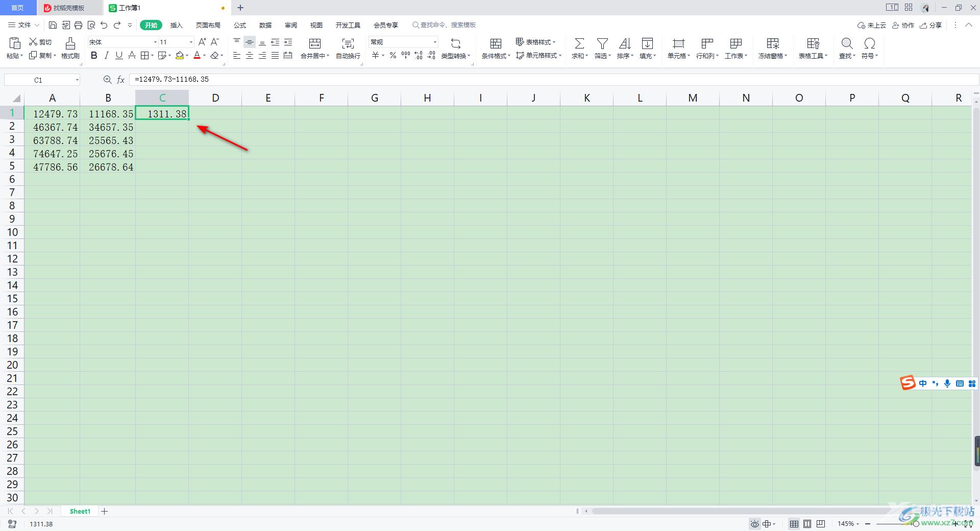Image resolution: width=980 pixels, height=531 pixels.
Task: Open the font name dropdown 宋体
Action: click(155, 42)
